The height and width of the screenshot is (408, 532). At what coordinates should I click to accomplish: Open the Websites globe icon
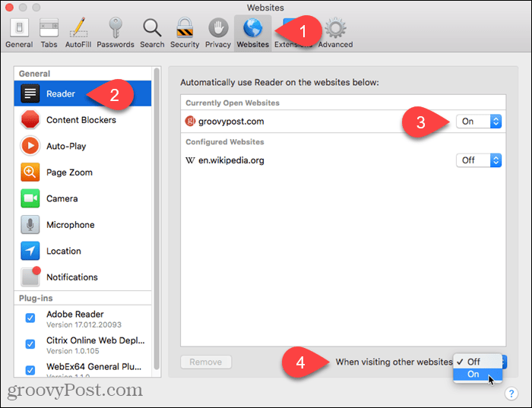[253, 28]
